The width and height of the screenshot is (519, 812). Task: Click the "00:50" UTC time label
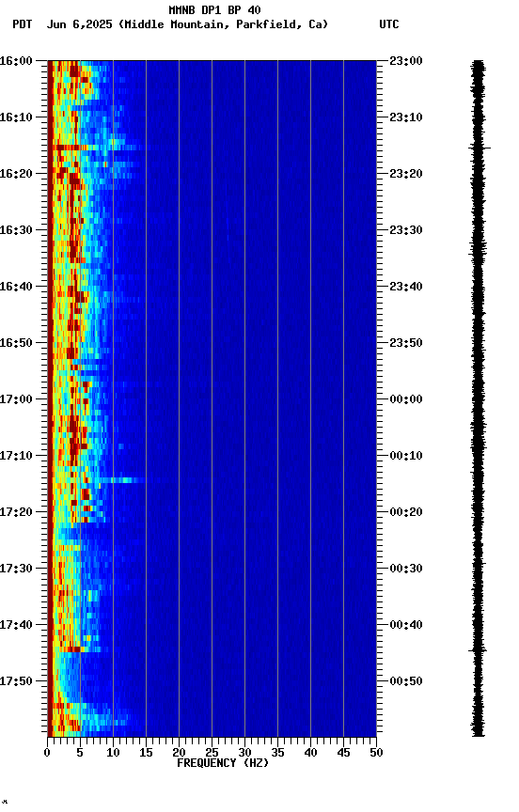(x=406, y=681)
